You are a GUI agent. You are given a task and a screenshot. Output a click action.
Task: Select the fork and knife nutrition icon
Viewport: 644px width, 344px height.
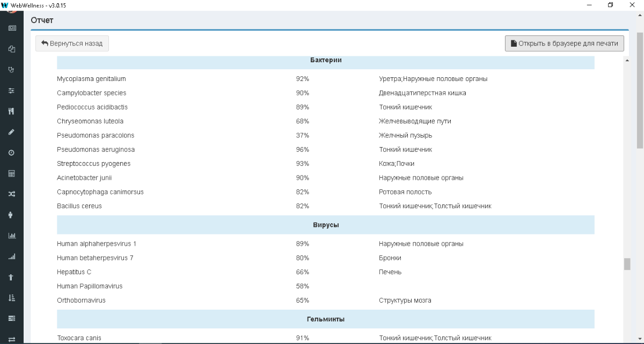click(12, 111)
